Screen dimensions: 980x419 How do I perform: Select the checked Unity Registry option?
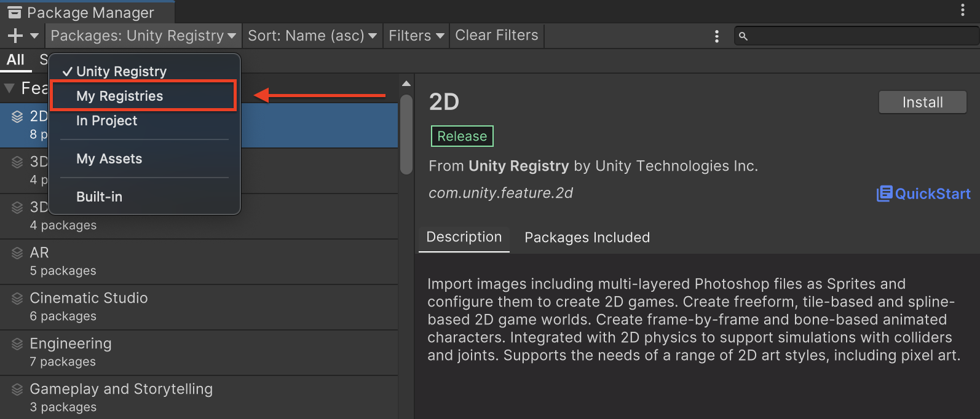pos(121,72)
